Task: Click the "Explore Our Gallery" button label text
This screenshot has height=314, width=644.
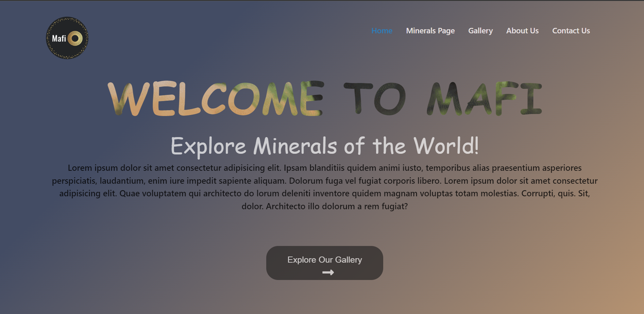Action: (x=324, y=260)
